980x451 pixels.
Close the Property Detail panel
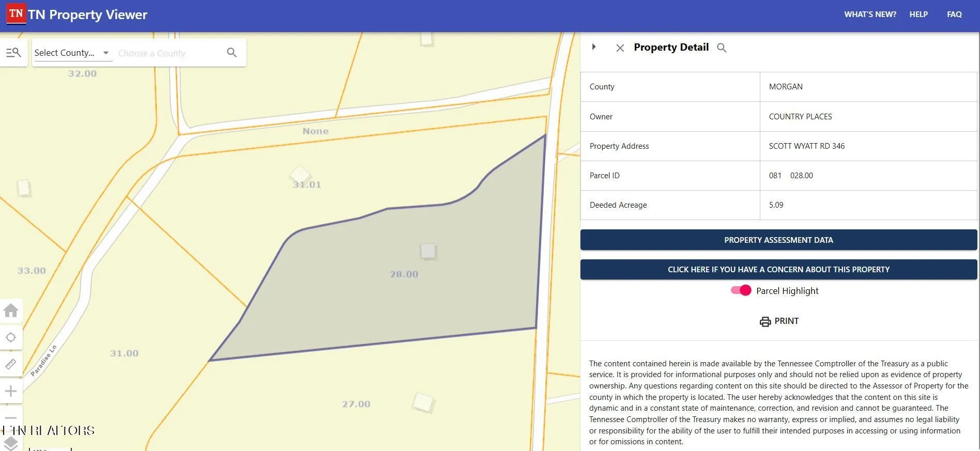click(620, 48)
